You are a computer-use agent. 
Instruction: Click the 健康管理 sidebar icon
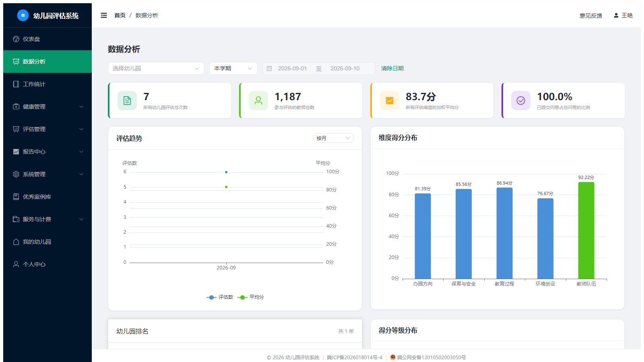[x=16, y=107]
